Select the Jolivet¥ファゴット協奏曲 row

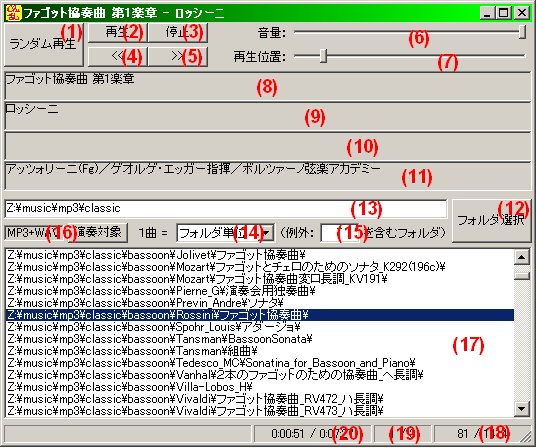click(x=260, y=255)
